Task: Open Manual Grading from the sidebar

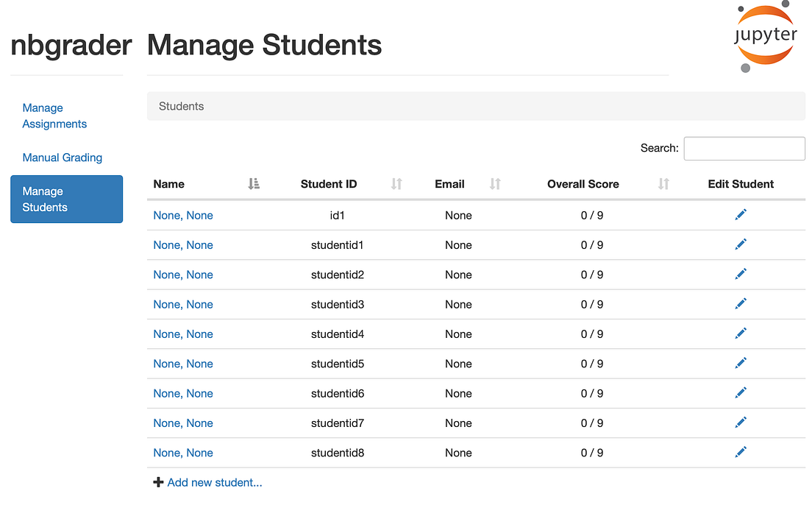Action: click(x=63, y=158)
